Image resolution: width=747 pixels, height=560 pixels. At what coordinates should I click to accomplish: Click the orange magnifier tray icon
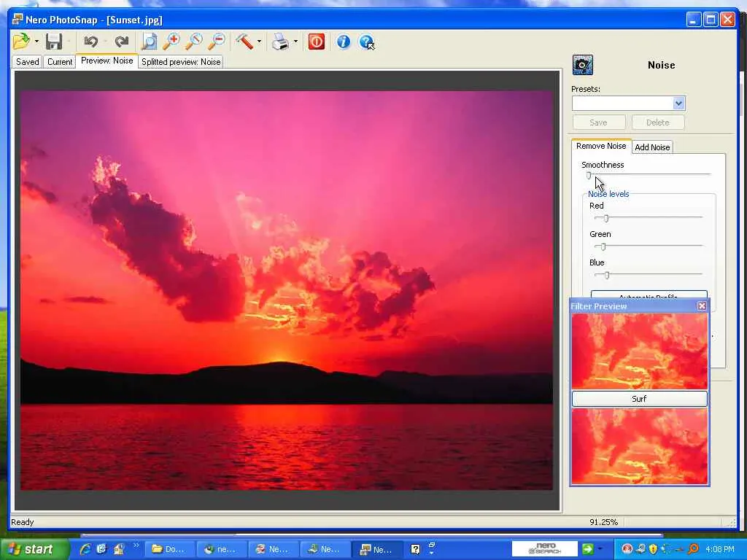693,549
